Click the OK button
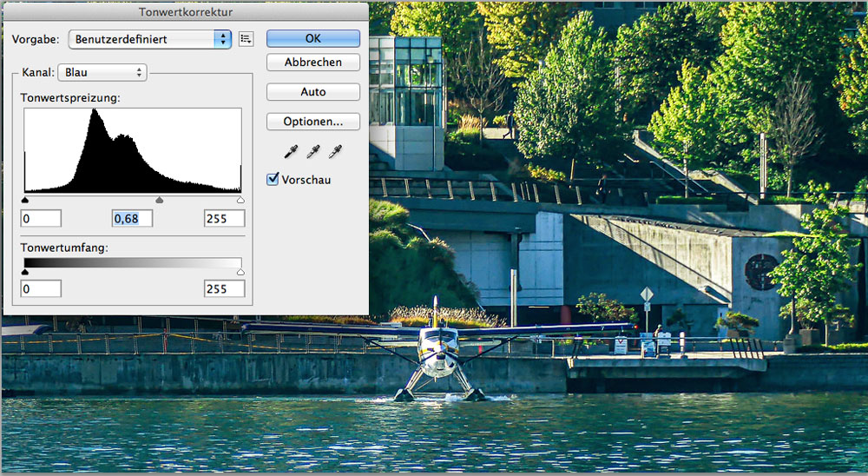This screenshot has height=476, width=868. 312,38
